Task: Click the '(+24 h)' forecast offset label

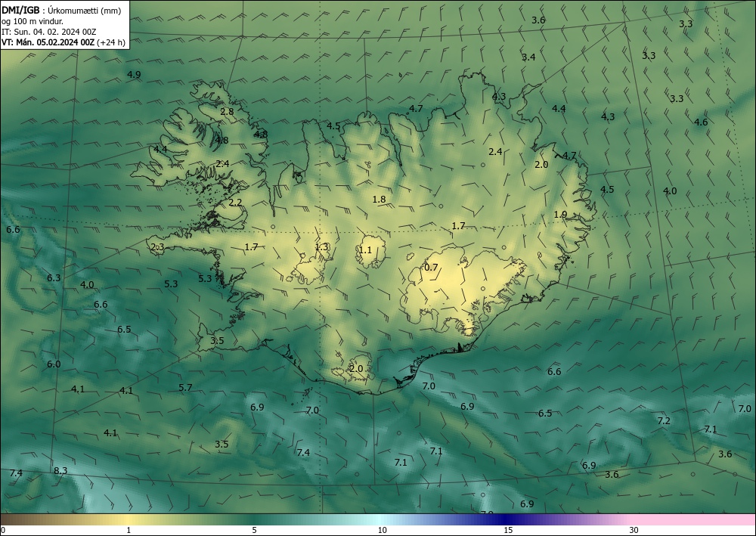Action: 111,42
